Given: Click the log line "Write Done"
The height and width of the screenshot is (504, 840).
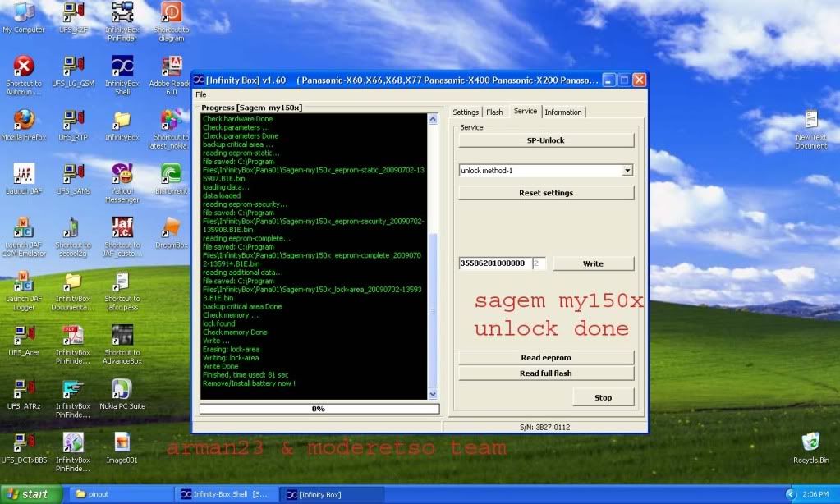Looking at the screenshot, I should pos(220,366).
